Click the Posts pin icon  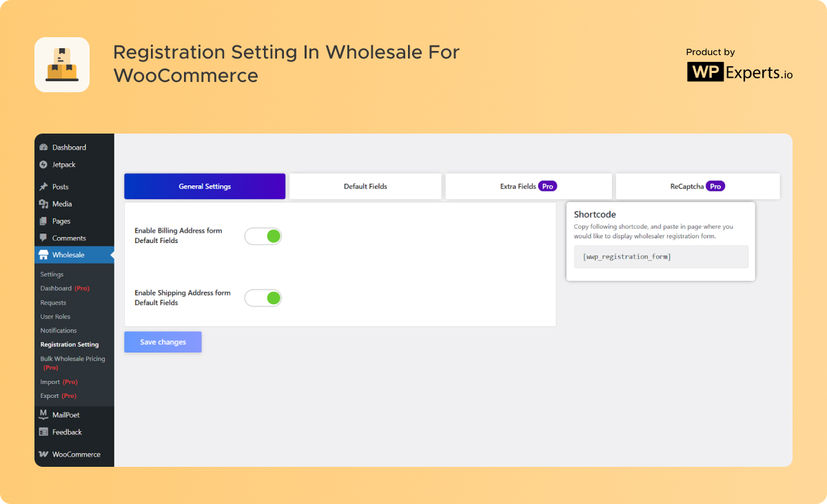43,187
